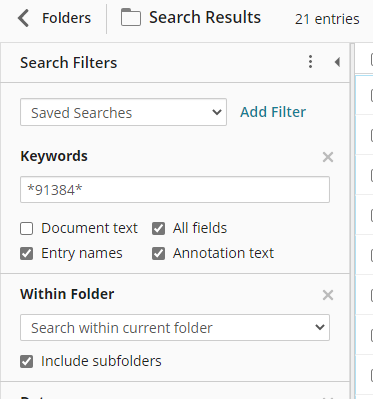373x399 pixels.
Task: Click the Search Filters heading
Action: pos(69,63)
